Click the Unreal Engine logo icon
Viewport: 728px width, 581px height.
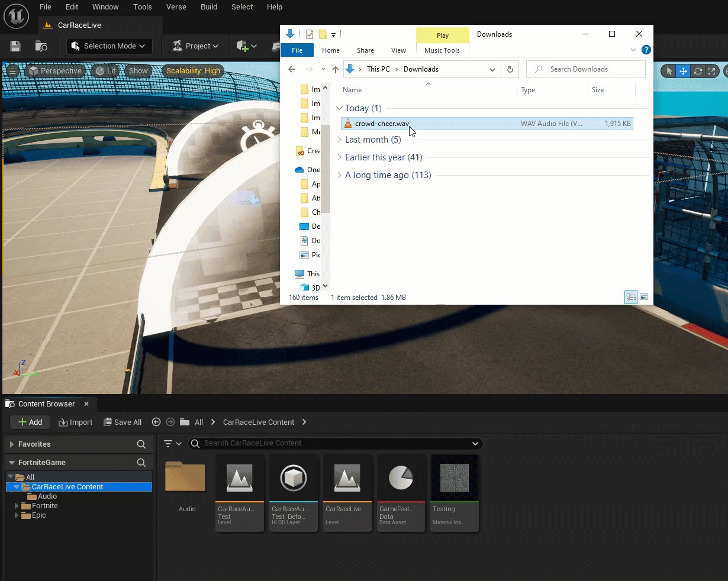17,16
